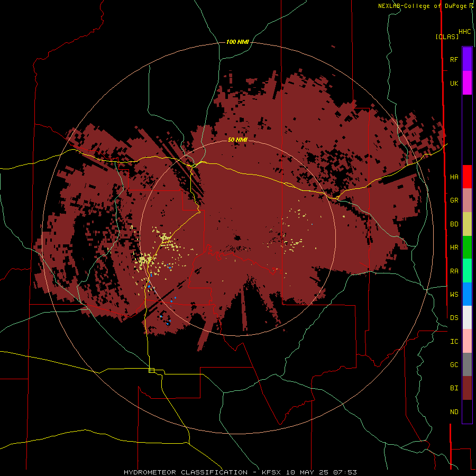This screenshot has width=476, height=476.
Task: Click the 100 NMI range ring label
Action: (x=237, y=42)
